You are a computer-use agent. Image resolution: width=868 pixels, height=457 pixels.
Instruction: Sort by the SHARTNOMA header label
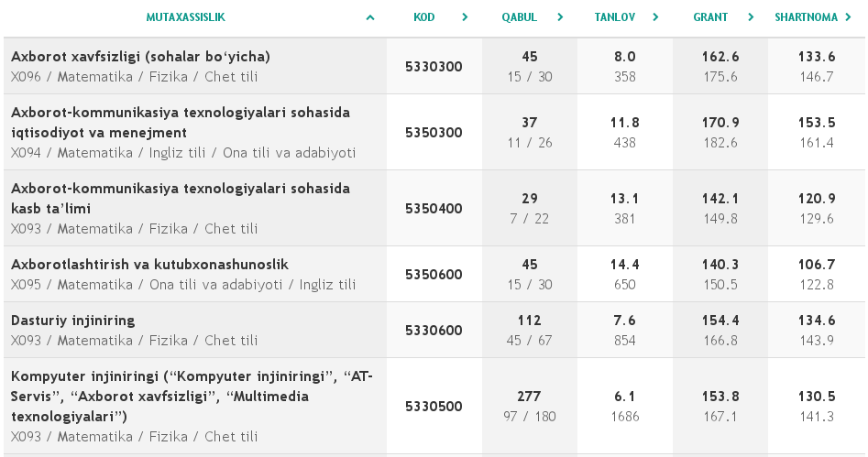807,17
